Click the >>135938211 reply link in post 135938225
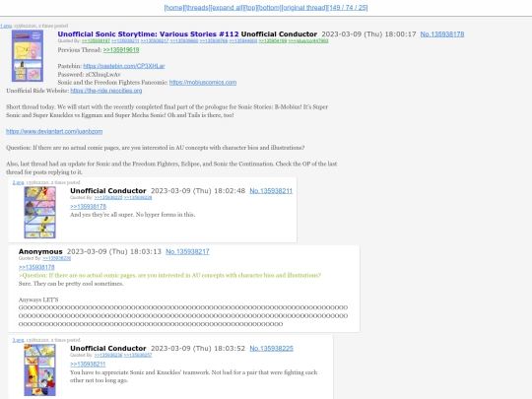 pos(88,365)
